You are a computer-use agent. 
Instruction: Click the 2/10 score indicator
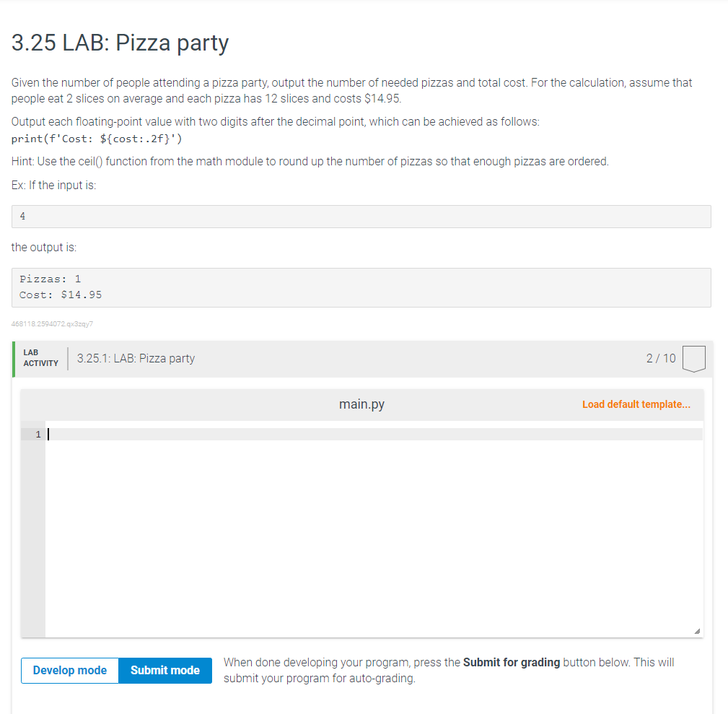(660, 358)
